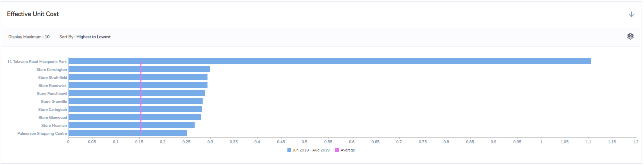Screen dimensions: 644x165
Task: Click the Display Maximum : 10 text
Action: point(29,37)
